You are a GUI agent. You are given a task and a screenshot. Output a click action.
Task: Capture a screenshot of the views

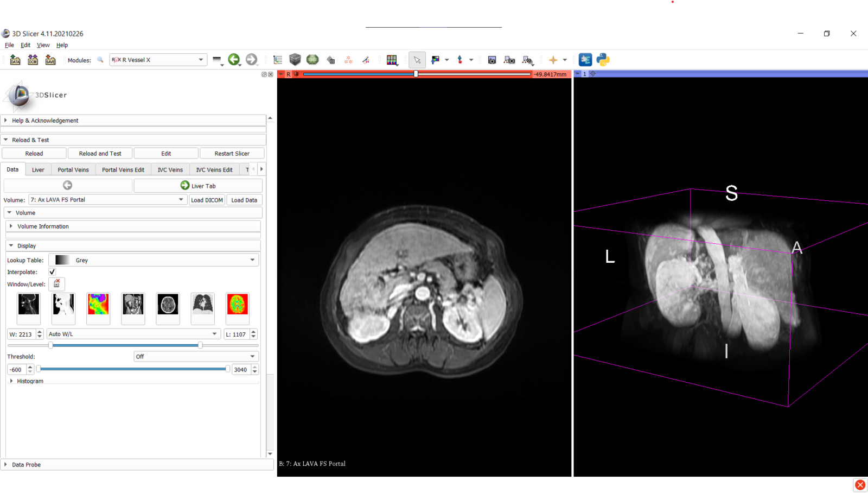click(492, 60)
